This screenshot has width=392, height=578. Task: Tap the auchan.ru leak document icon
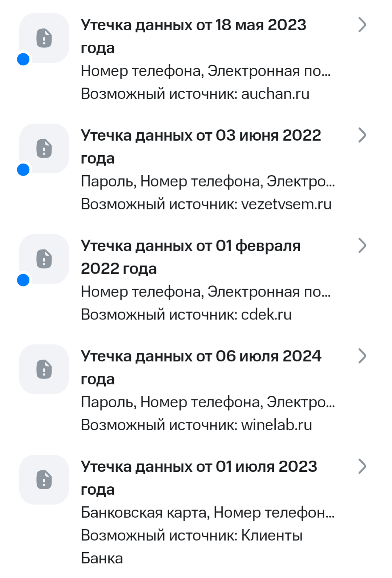click(x=44, y=38)
